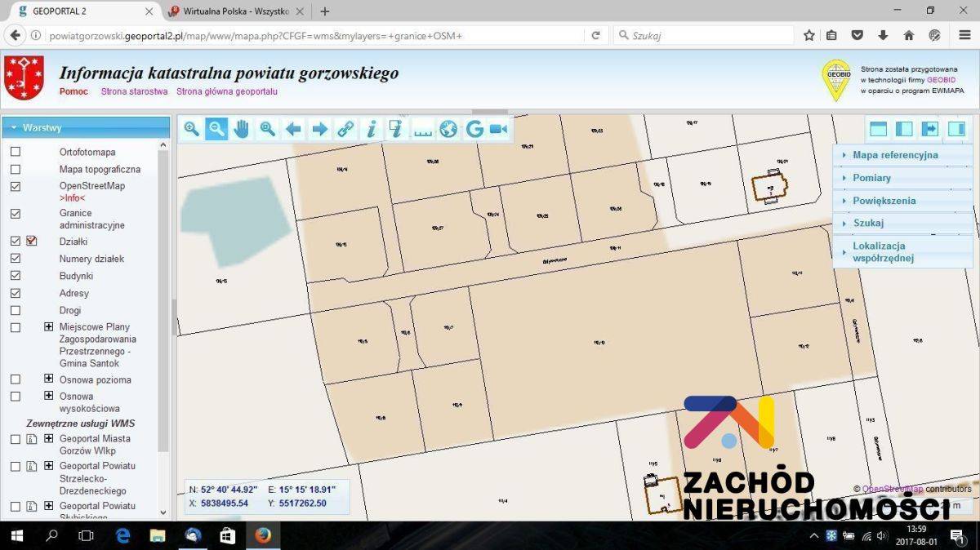The image size is (980, 550).
Task: Click the GEOBID logo
Action: click(x=835, y=80)
